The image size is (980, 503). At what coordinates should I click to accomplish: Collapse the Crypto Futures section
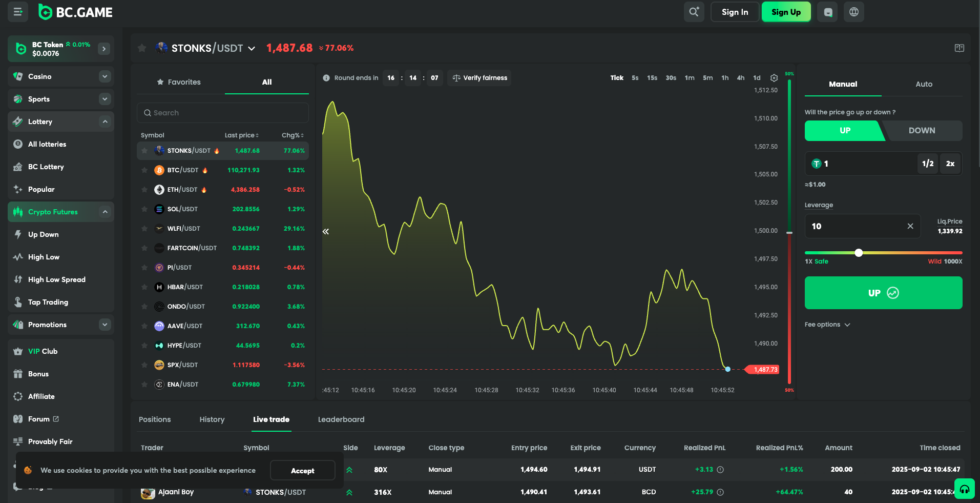click(x=105, y=212)
